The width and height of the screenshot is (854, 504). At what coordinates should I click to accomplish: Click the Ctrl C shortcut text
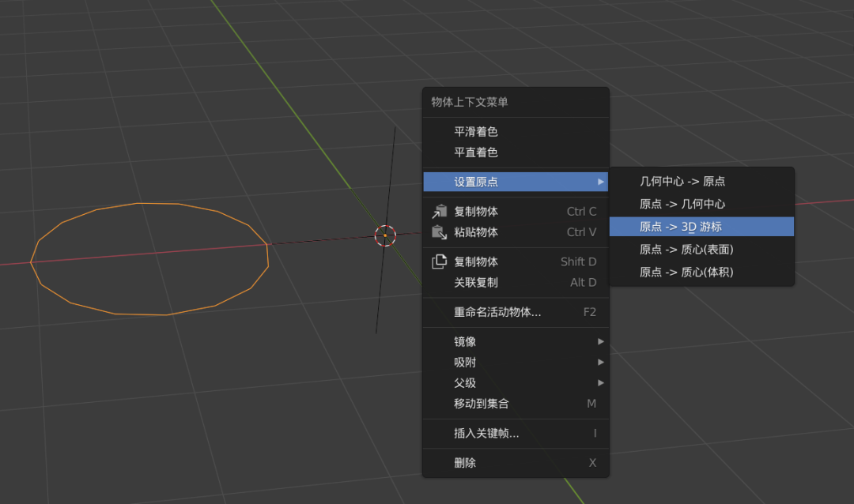(x=581, y=211)
